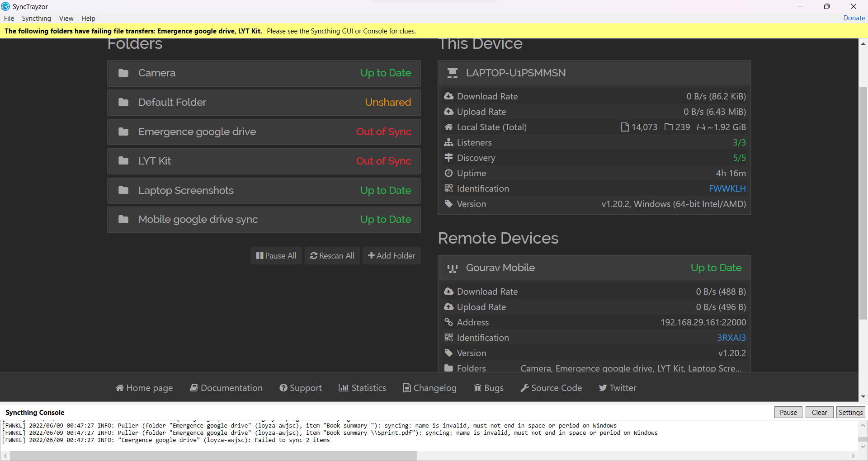This screenshot has width=868, height=461.
Task: Expand the Emergence google drive panel
Action: point(264,132)
